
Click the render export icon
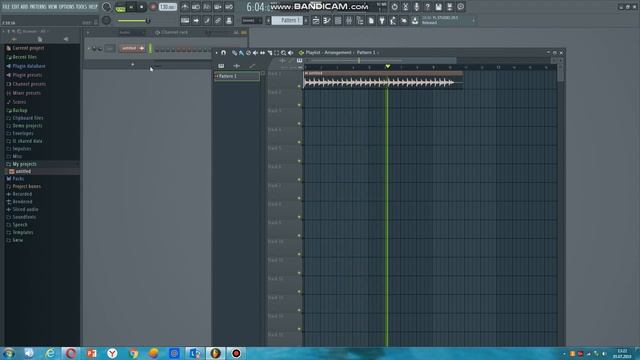[x=449, y=7]
